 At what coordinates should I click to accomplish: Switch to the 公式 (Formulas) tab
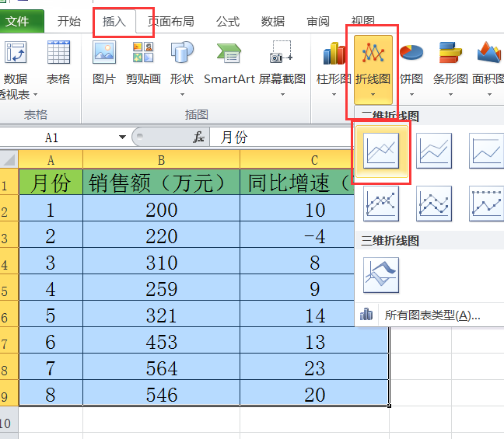point(228,22)
